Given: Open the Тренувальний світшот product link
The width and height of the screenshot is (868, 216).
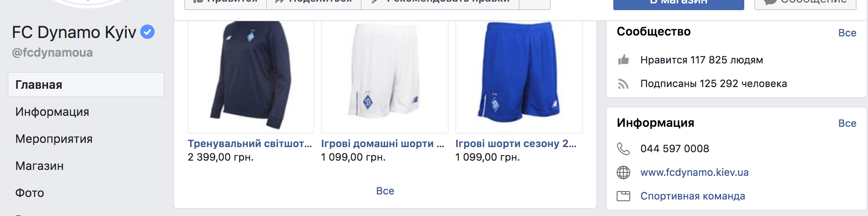Looking at the screenshot, I should (x=250, y=144).
